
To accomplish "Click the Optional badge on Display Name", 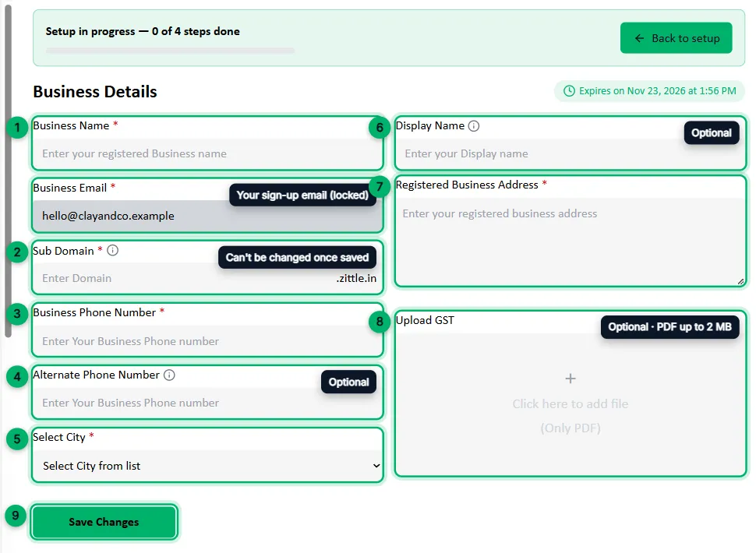I will click(711, 133).
